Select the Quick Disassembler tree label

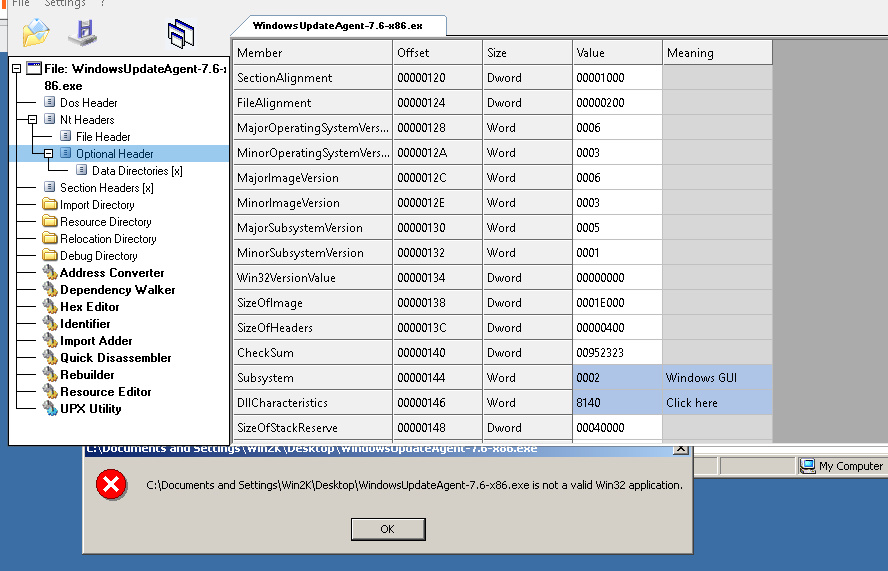point(116,358)
